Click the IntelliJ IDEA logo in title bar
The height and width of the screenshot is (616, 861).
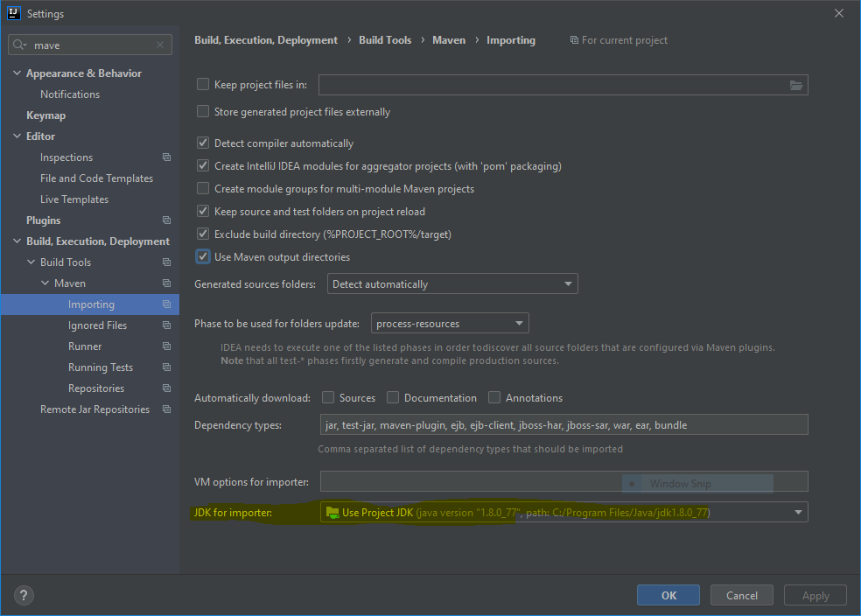14,13
